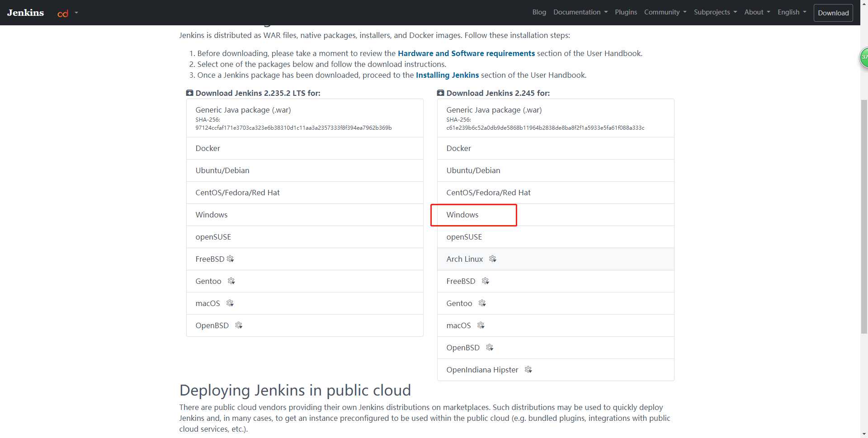Click the page vertical scrollbar thumb
This screenshot has height=438, width=868.
click(864, 217)
